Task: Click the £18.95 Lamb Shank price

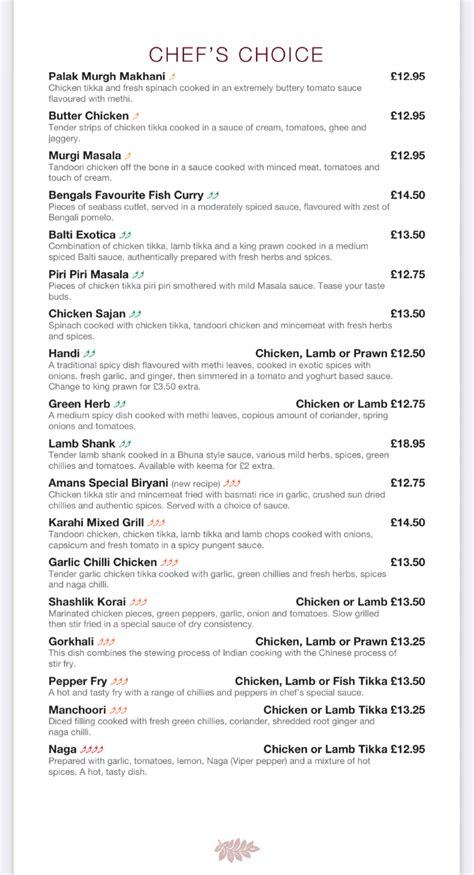Action: (x=408, y=444)
